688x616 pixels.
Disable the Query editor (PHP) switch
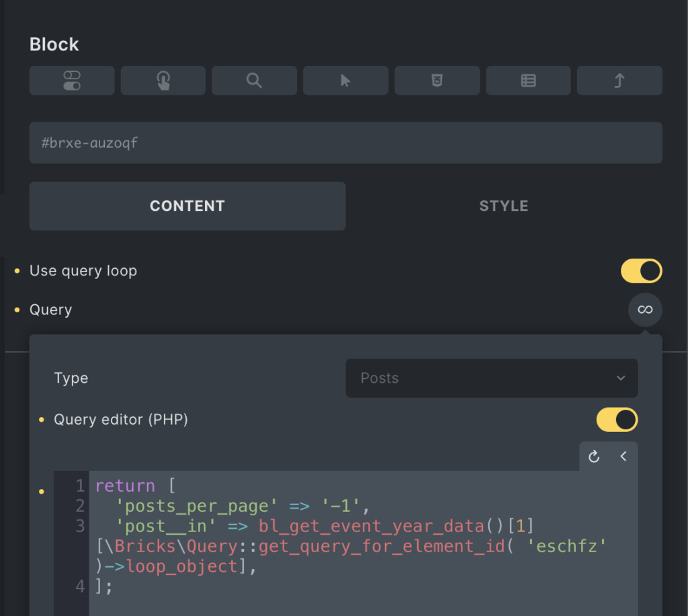(617, 420)
